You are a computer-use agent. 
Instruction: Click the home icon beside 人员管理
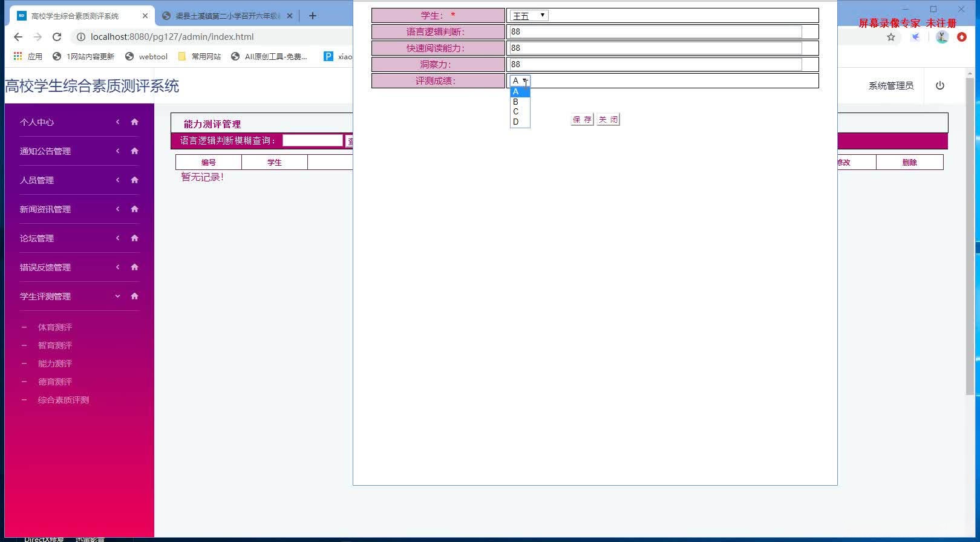click(135, 180)
